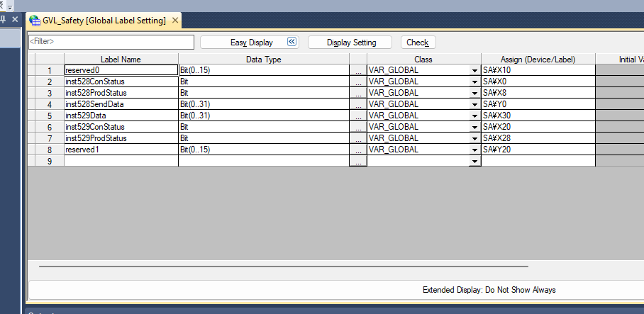
Task: Click data type browse button for inst529ConStatus
Action: [358, 127]
